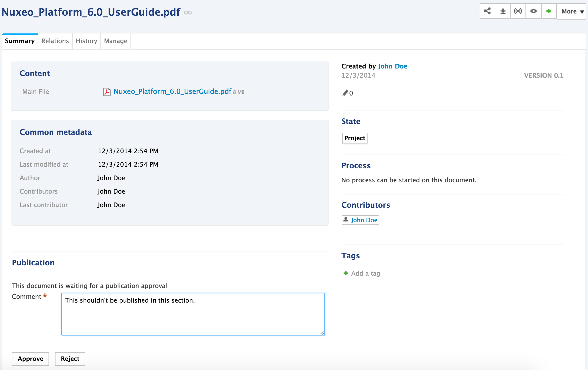Image resolution: width=588 pixels, height=370 pixels.
Task: Click John Doe link under Contributors section
Action: pos(364,220)
